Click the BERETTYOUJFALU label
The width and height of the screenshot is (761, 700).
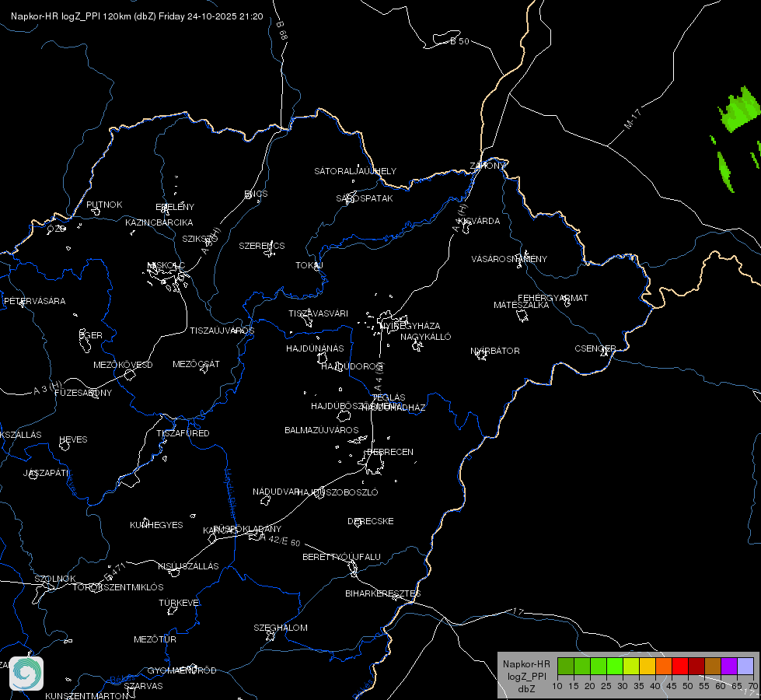pos(341,557)
